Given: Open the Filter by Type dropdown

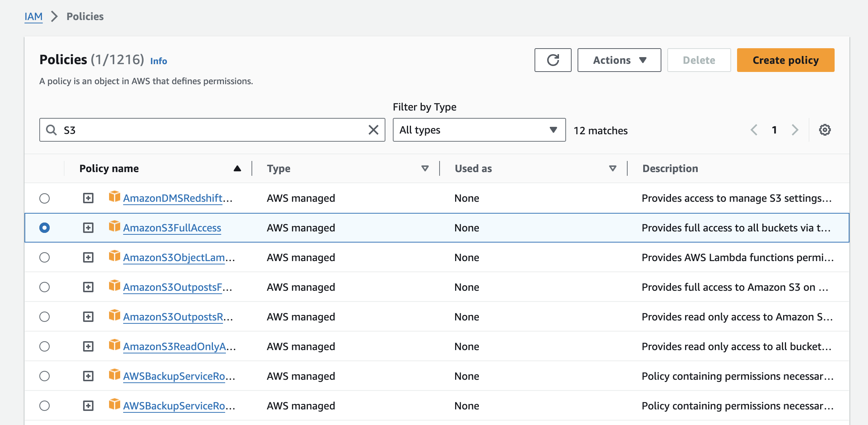Looking at the screenshot, I should point(479,130).
